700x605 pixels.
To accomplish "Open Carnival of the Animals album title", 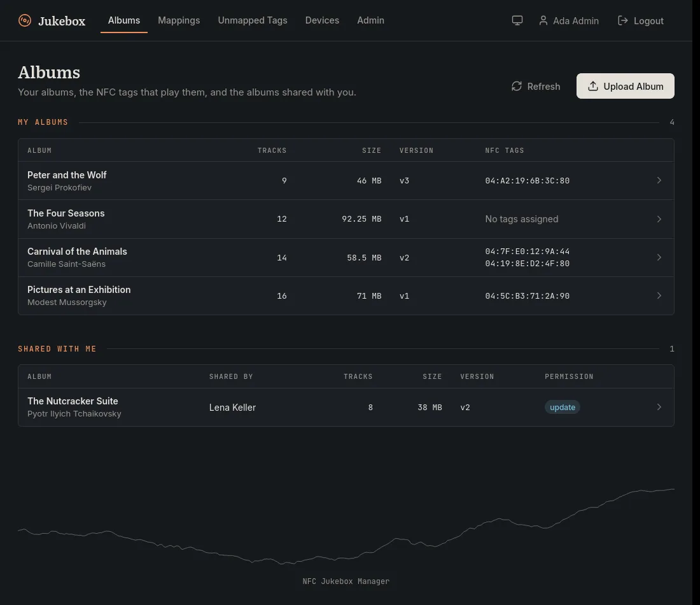I will pyautogui.click(x=77, y=252).
